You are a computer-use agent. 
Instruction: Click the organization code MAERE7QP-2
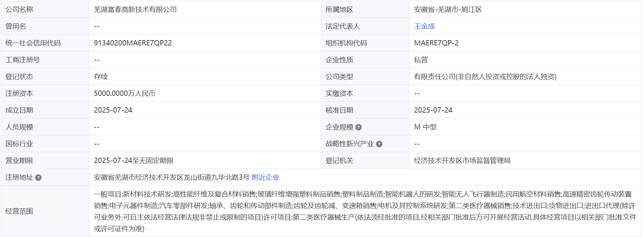pos(436,43)
